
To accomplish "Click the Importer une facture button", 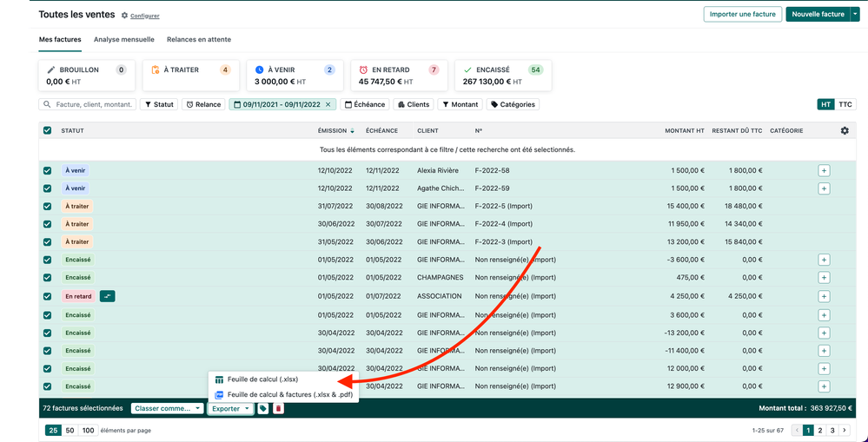I will [742, 14].
